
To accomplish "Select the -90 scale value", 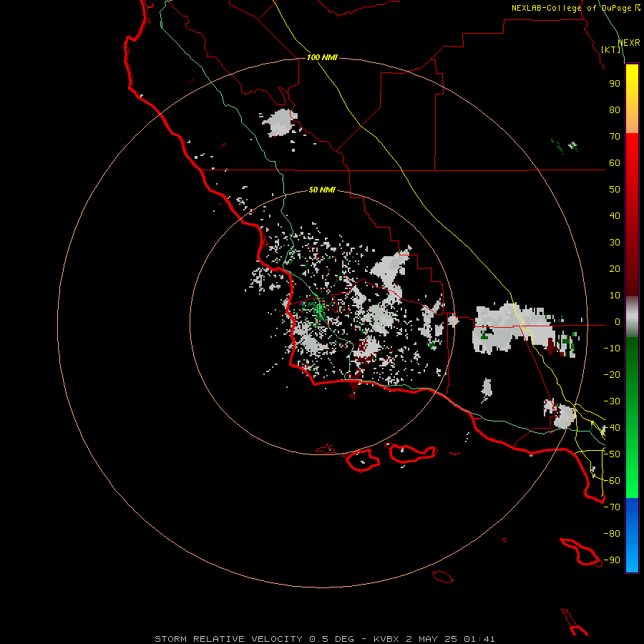I will tap(612, 560).
